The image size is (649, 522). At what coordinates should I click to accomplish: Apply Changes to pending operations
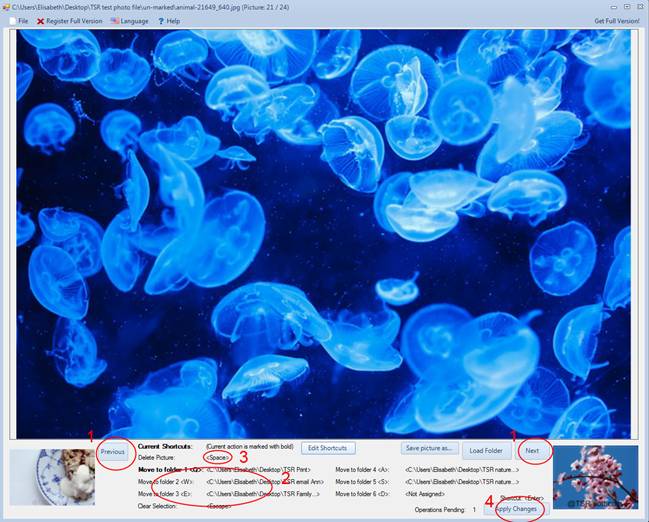516,509
